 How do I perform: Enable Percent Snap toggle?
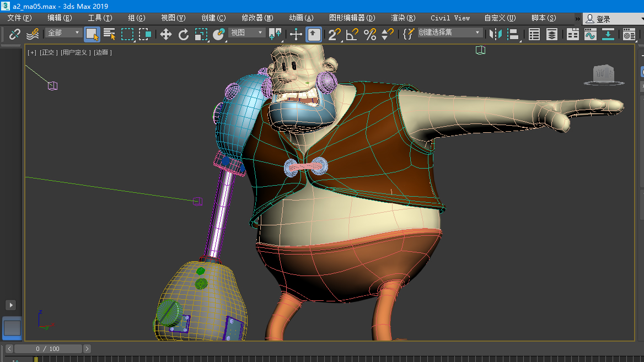370,35
